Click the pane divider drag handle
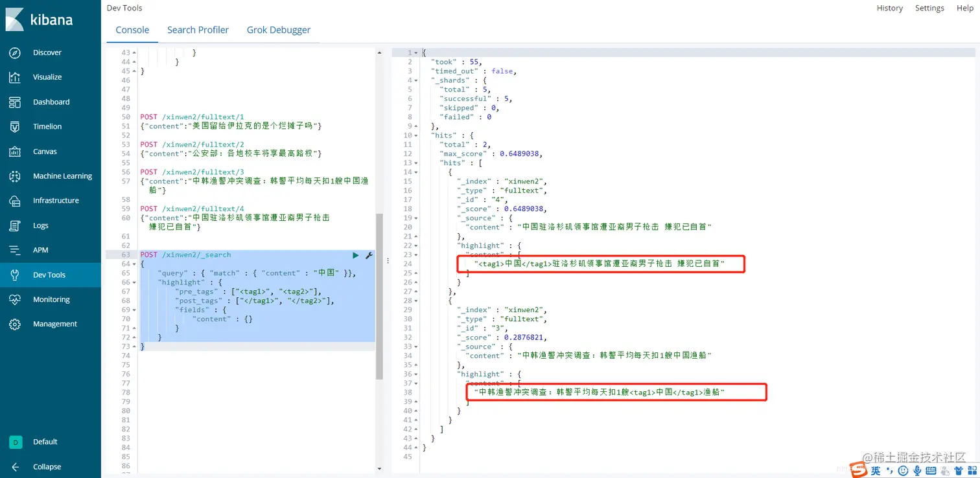Viewport: 980px width, 478px height. [388, 260]
